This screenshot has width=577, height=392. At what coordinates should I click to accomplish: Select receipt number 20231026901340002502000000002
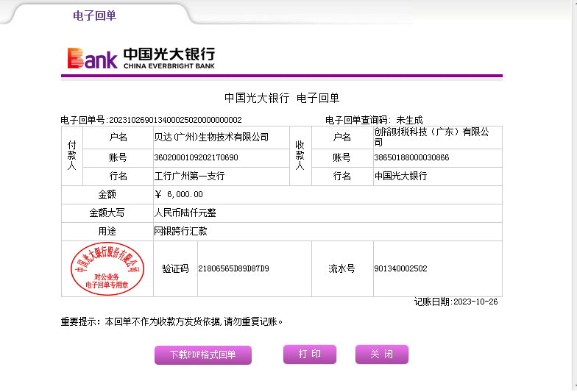(x=175, y=120)
